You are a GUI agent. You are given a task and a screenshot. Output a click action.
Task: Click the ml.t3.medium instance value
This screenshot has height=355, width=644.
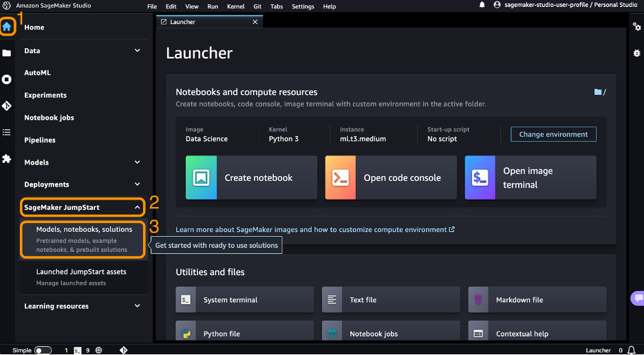point(363,139)
